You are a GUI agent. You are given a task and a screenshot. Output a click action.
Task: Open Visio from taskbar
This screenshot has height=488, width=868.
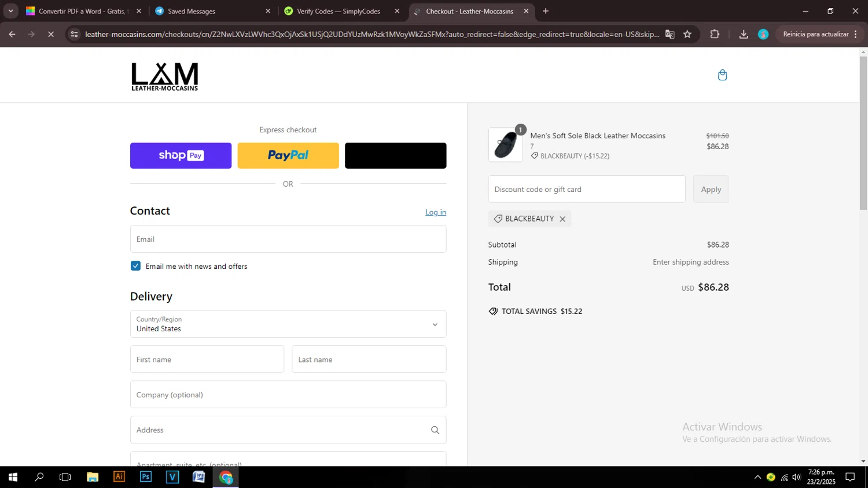(172, 477)
